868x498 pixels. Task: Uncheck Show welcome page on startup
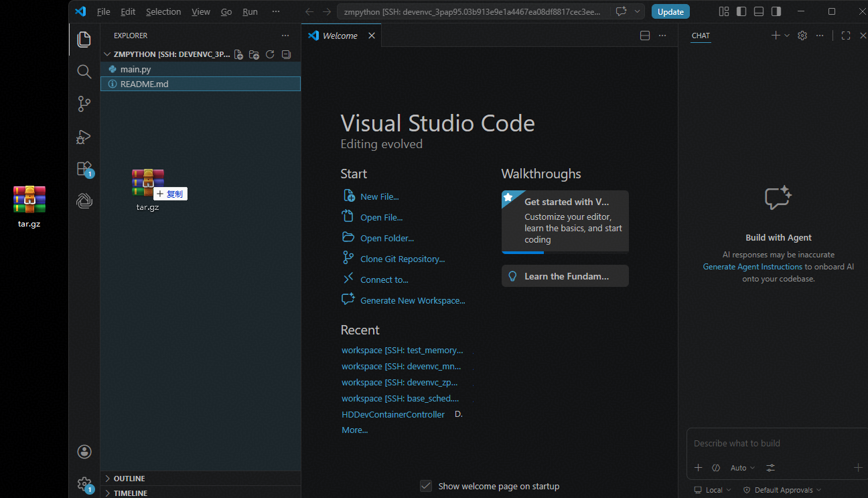[426, 486]
